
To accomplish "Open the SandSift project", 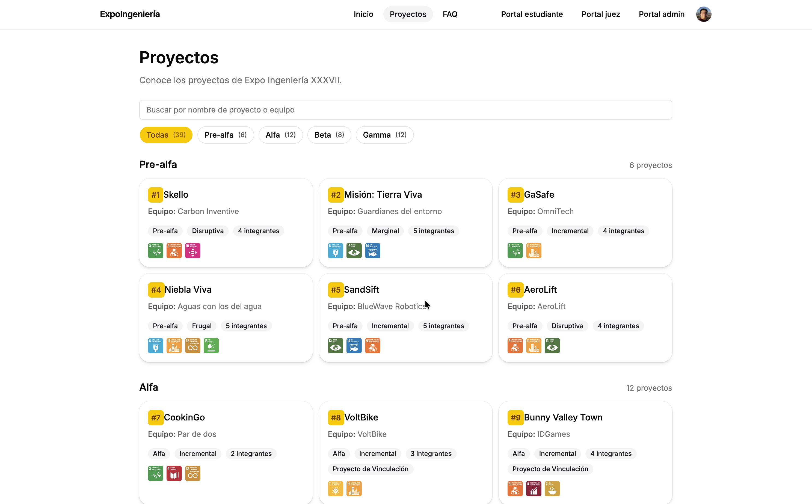I will pyautogui.click(x=361, y=290).
